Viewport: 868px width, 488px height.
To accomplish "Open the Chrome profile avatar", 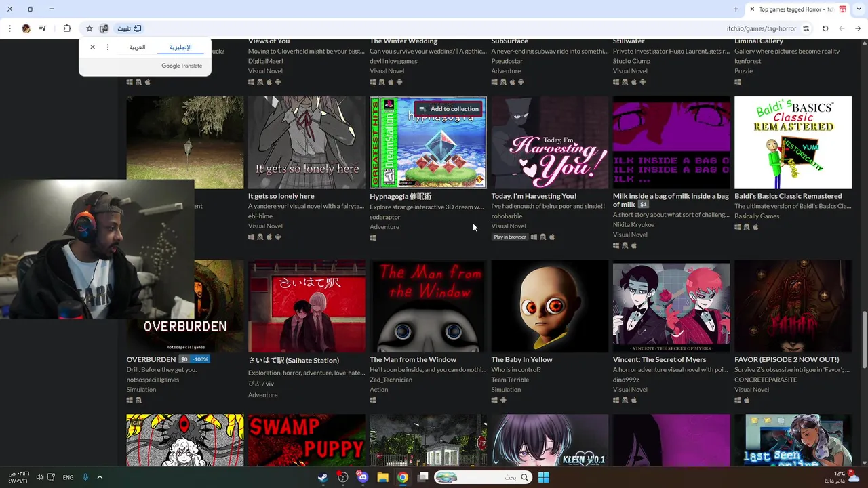I will click(26, 28).
